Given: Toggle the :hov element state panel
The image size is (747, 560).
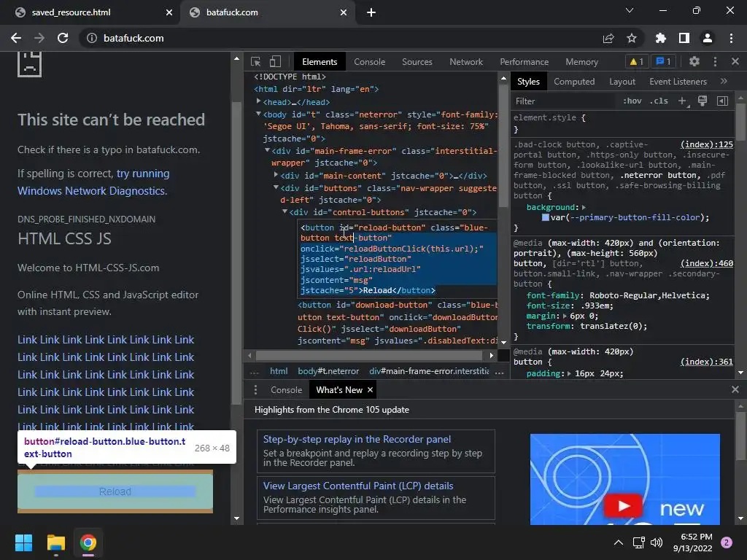Looking at the screenshot, I should click(632, 101).
